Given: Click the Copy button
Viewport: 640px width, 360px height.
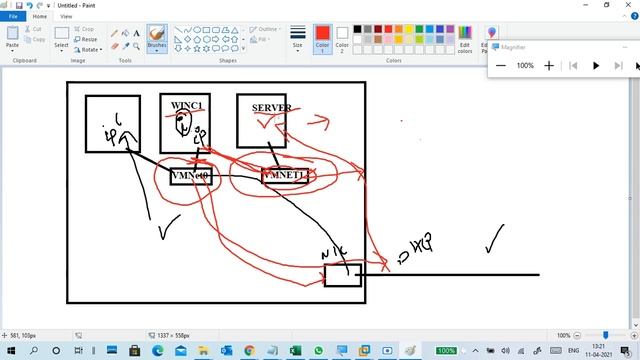Looking at the screenshot, I should coord(35,39).
